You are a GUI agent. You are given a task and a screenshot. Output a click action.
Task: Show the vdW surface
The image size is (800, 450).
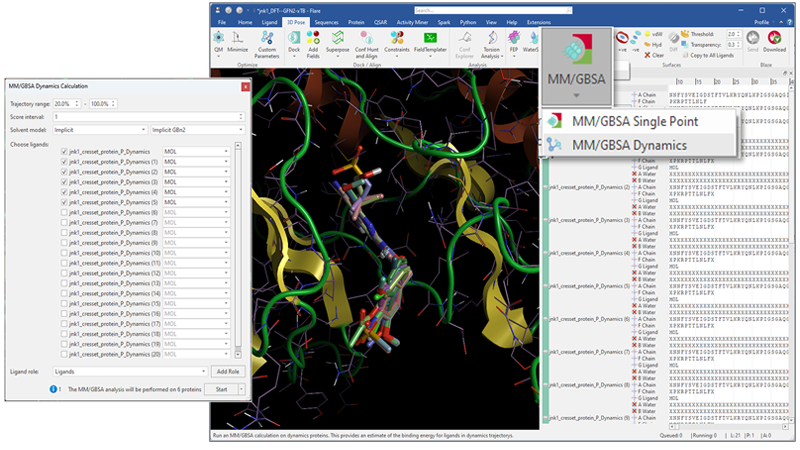(x=653, y=34)
